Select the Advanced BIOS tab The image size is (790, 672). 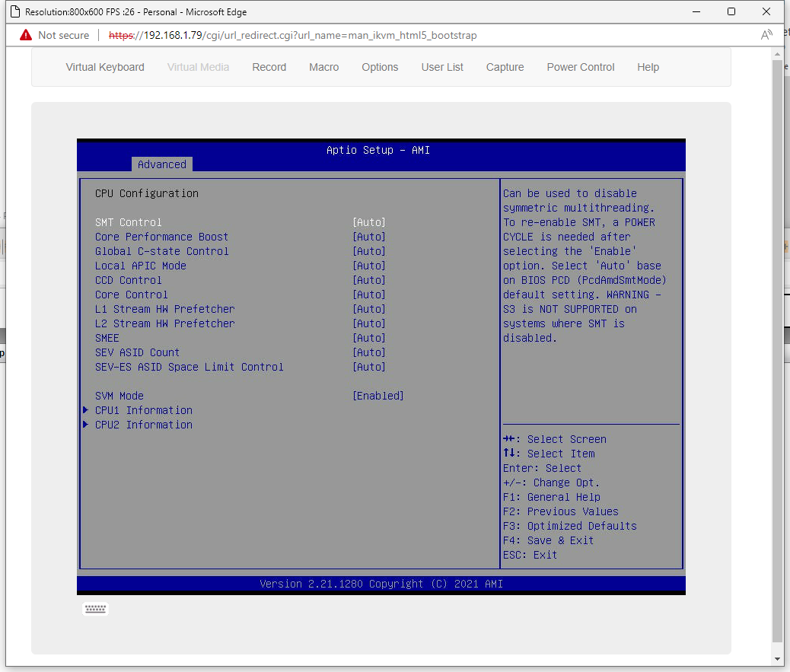click(161, 164)
